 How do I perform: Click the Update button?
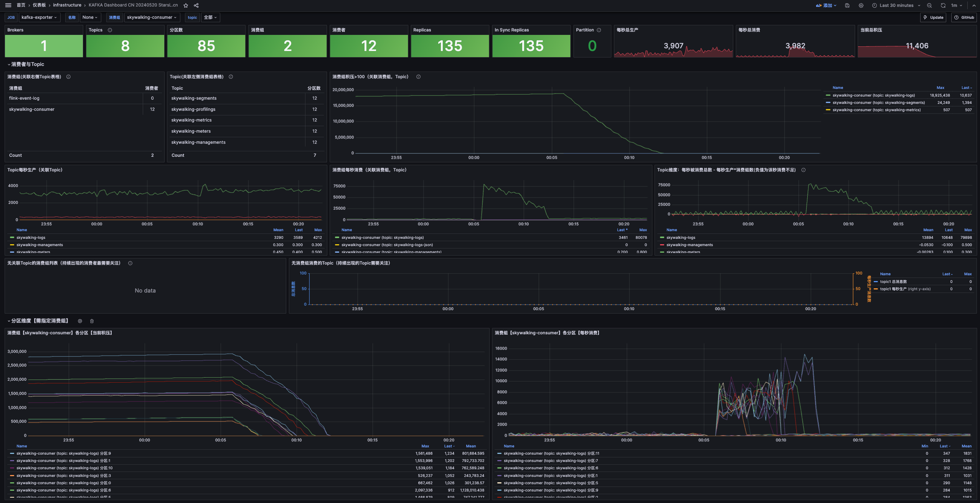point(933,17)
